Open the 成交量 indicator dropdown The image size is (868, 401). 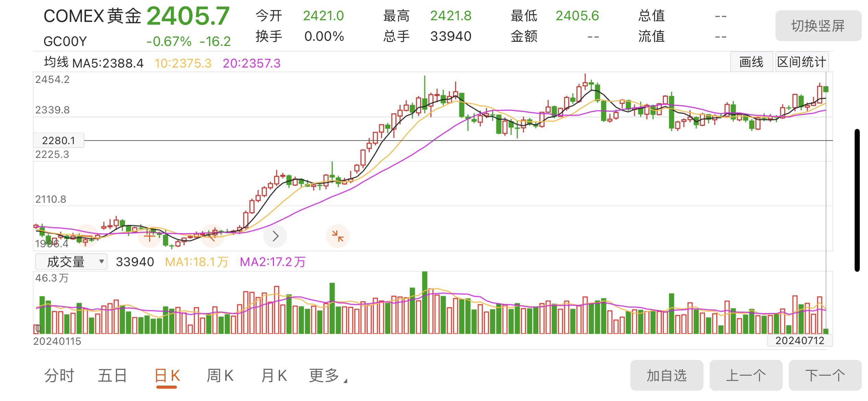(71, 262)
